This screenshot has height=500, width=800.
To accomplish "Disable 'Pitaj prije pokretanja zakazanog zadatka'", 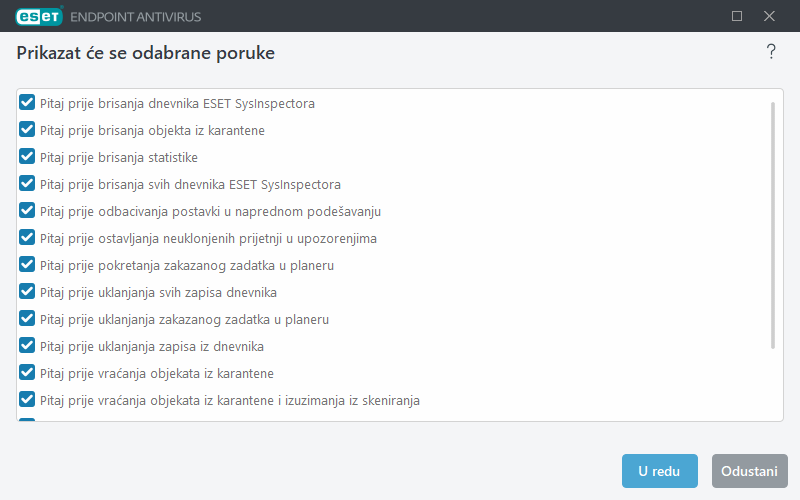I will click(28, 265).
